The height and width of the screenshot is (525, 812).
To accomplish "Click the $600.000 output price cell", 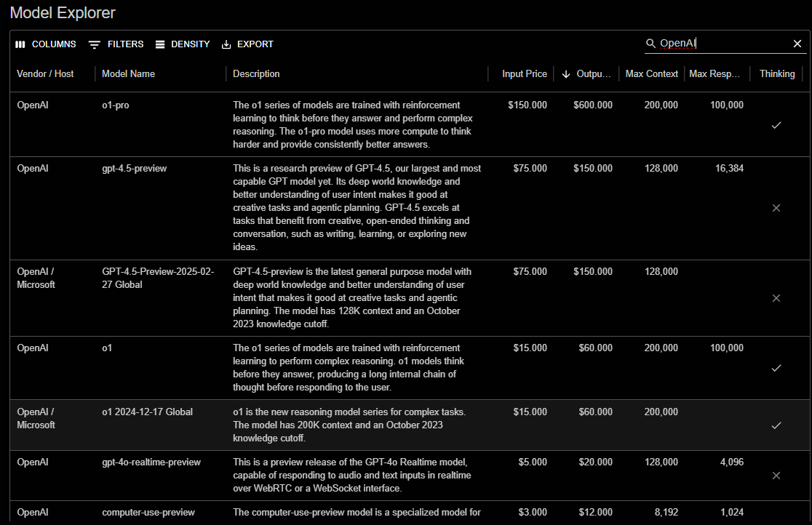I will (593, 105).
